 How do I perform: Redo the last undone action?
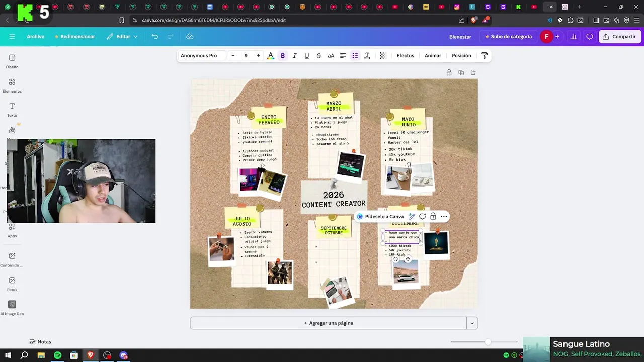pos(170,37)
